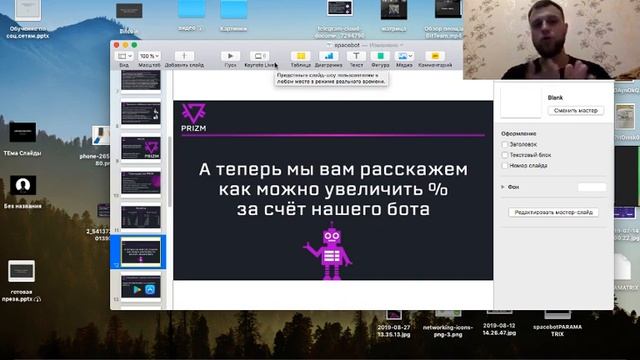Click the purple line under PRIZM logo
Viewport: 640px width, 360px height.
333,135
